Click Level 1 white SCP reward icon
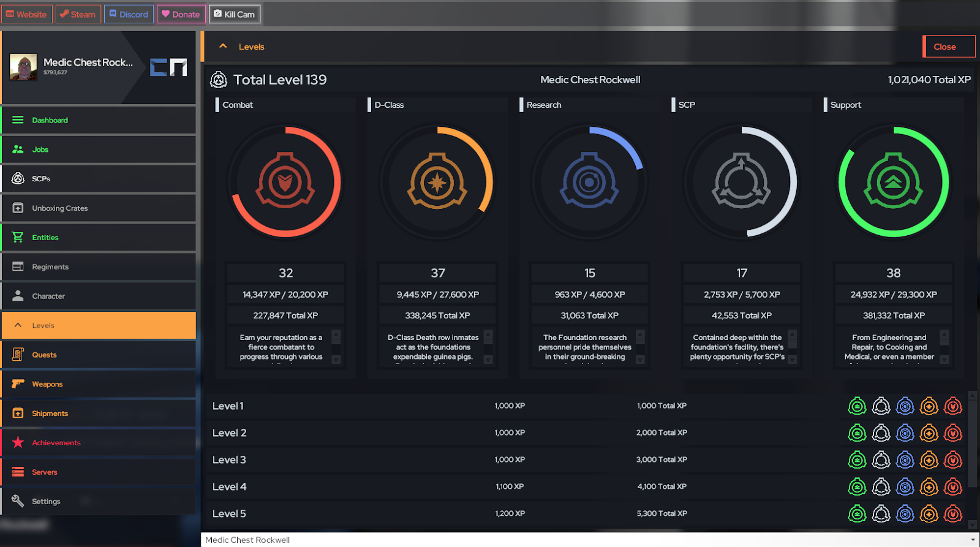The width and height of the screenshot is (980, 547). click(881, 406)
